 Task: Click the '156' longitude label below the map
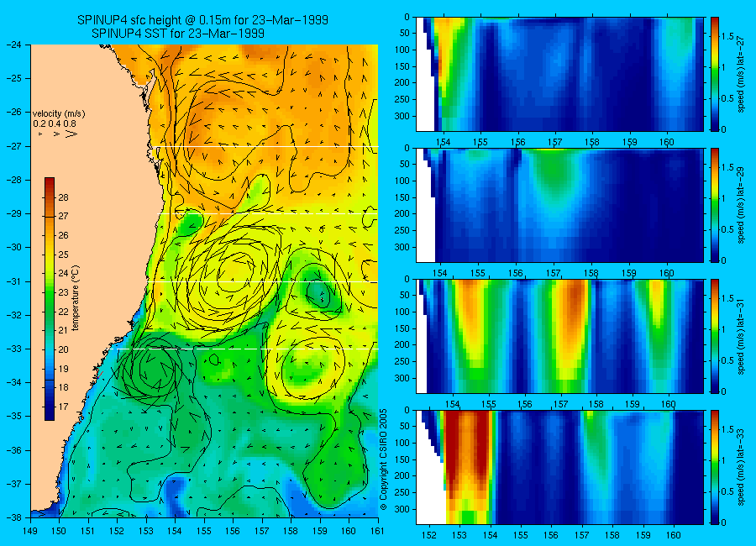click(x=233, y=531)
